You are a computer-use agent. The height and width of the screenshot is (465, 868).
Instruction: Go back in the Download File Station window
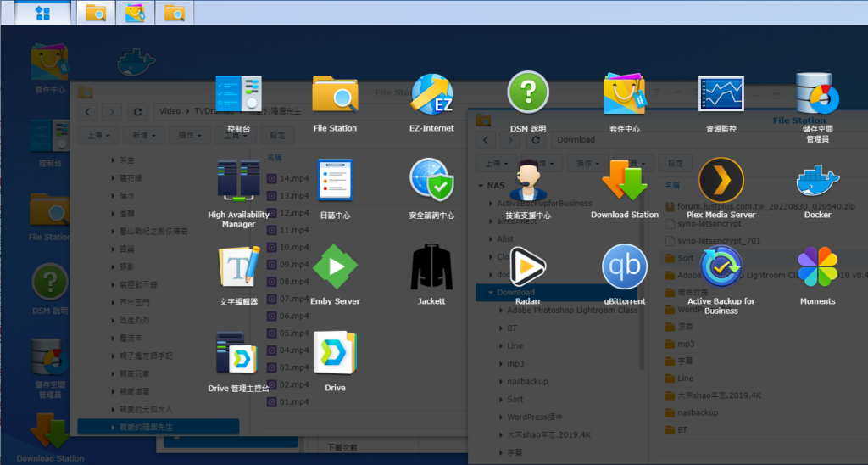486,140
